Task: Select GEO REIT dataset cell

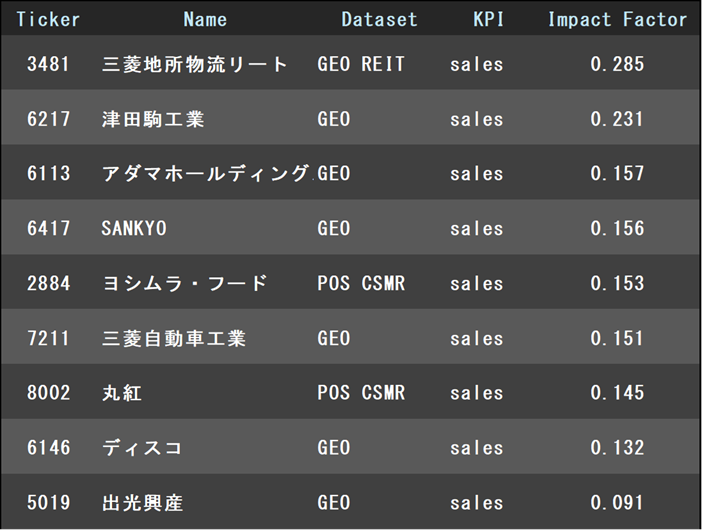Action: pos(361,64)
